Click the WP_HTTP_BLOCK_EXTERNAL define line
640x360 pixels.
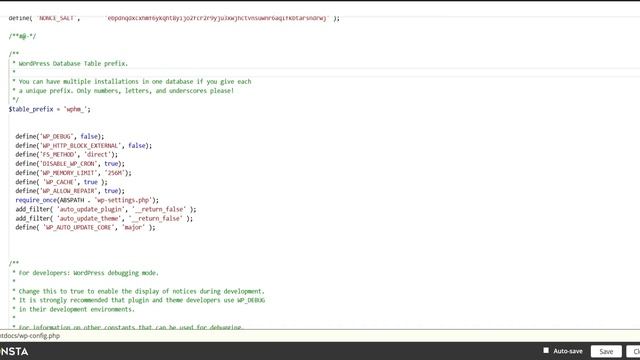tap(84, 145)
